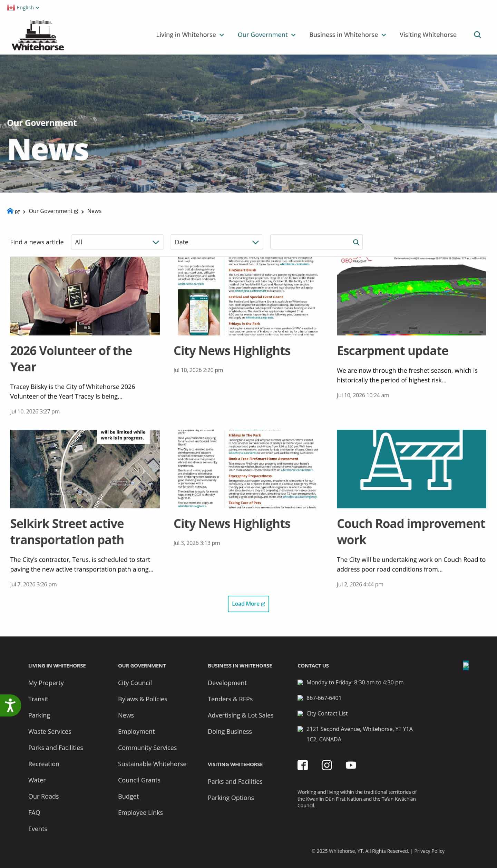This screenshot has height=868, width=497.
Task: Open the header search magnifier icon
Action: [477, 35]
